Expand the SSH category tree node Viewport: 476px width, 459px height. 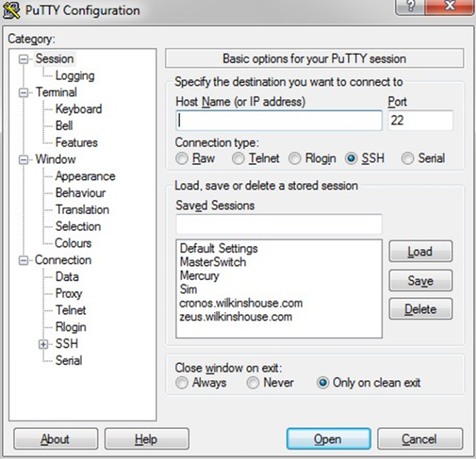(43, 344)
